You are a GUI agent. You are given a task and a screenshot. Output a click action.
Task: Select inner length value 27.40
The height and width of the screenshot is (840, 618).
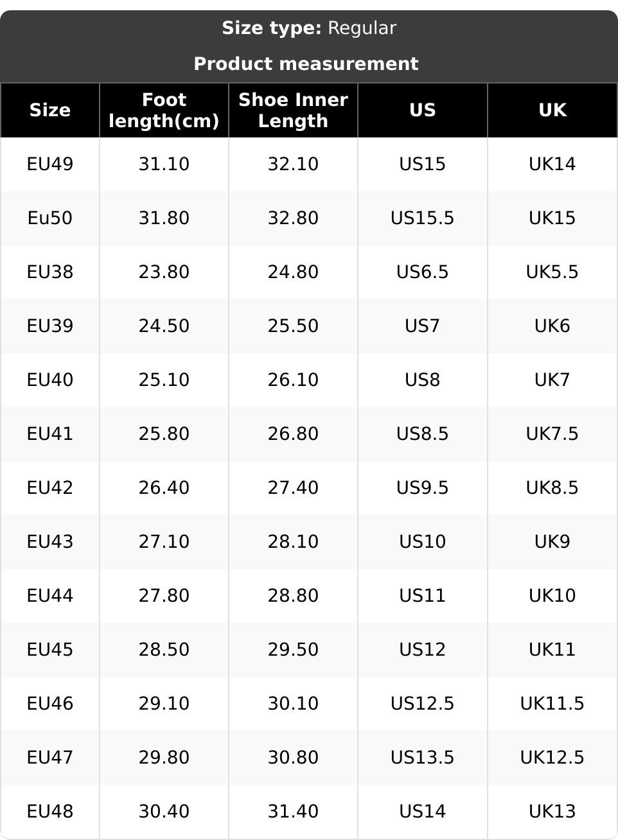[x=293, y=488]
